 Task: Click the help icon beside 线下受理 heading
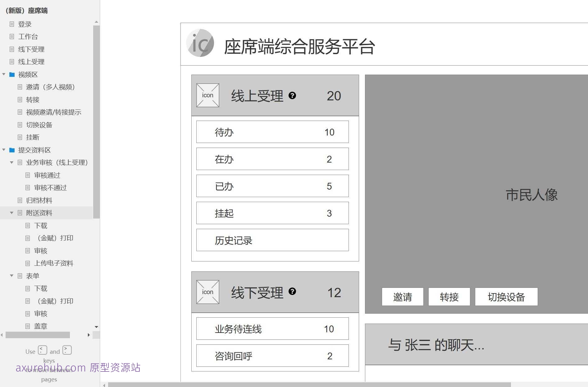click(x=292, y=292)
